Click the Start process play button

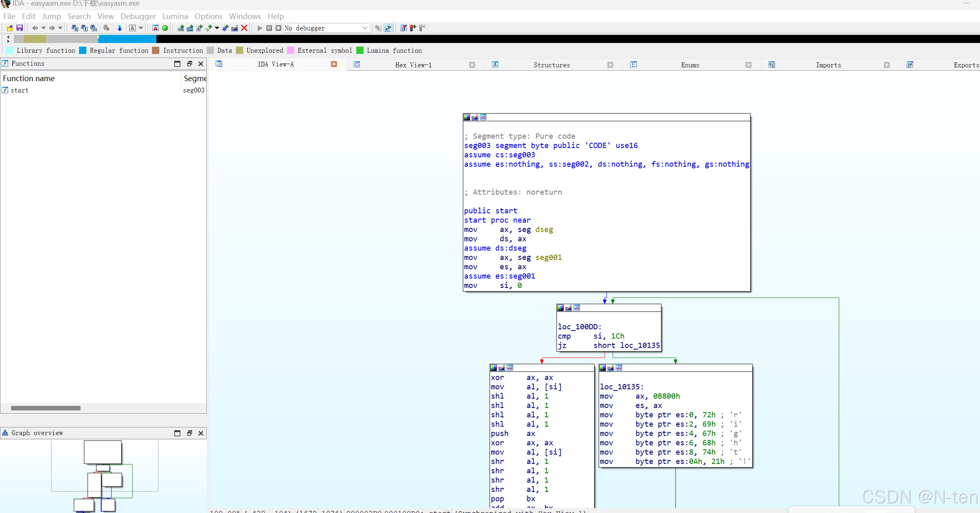(260, 28)
